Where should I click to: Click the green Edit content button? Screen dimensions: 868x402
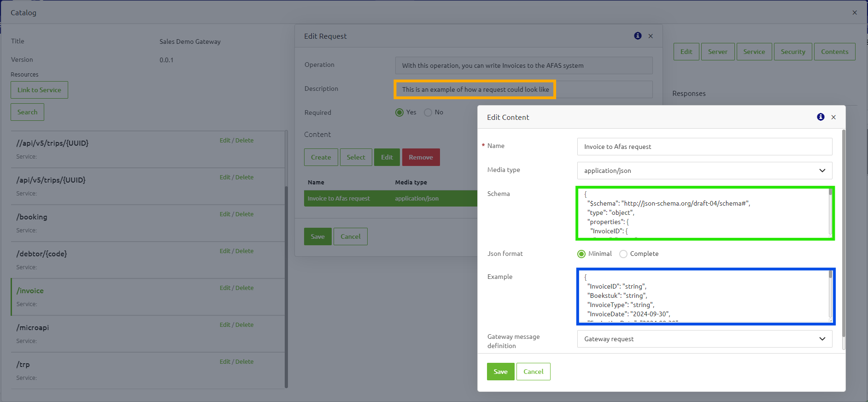click(x=387, y=157)
